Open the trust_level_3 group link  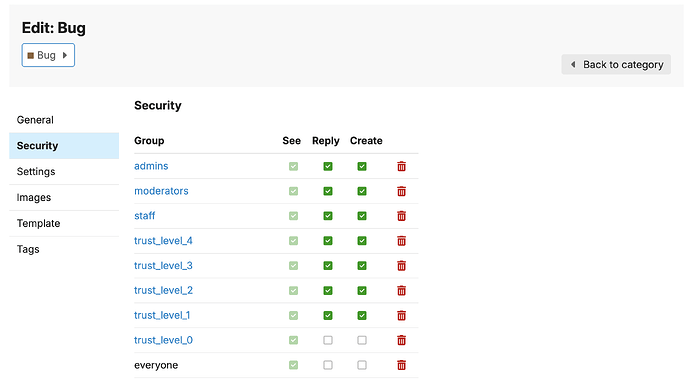(163, 265)
